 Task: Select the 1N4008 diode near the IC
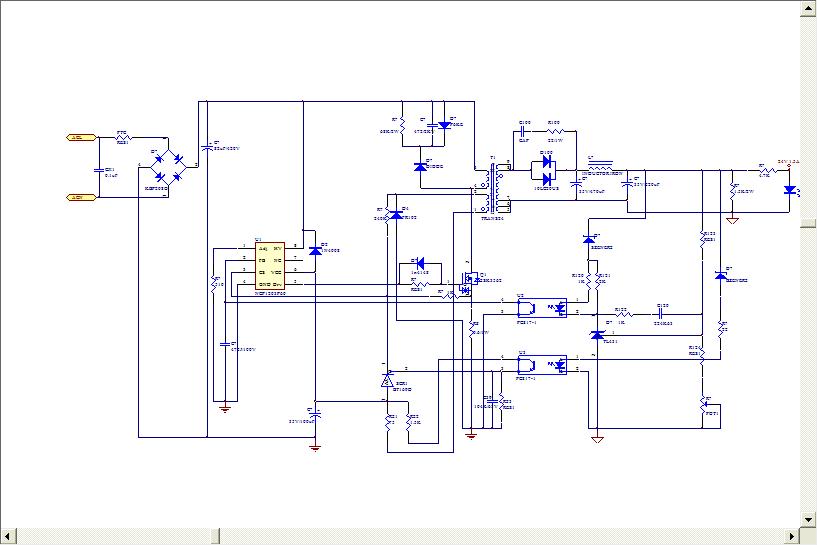316,248
